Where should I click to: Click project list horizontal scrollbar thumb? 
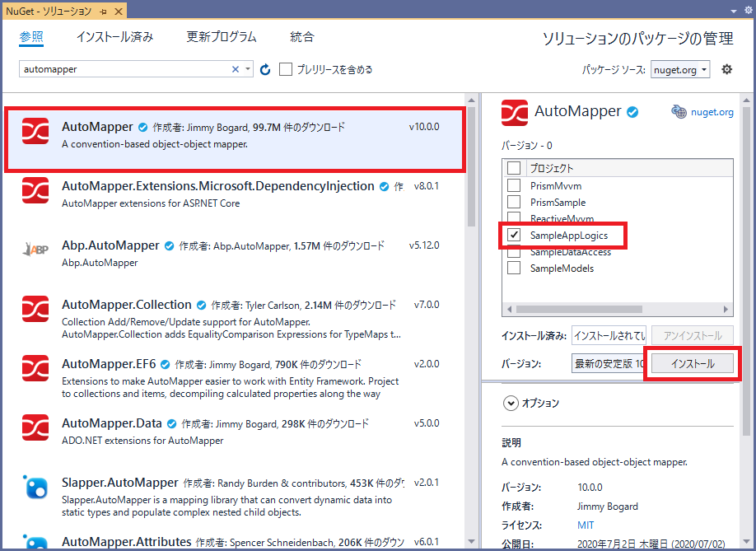[579, 309]
